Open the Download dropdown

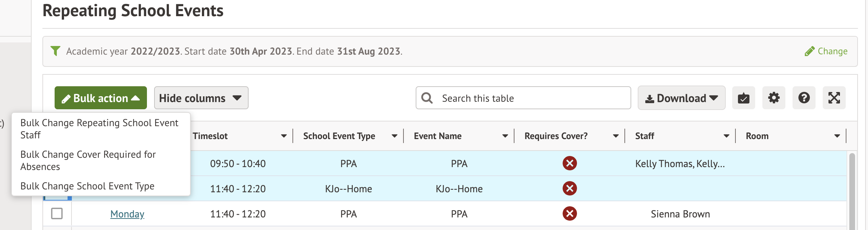point(681,98)
